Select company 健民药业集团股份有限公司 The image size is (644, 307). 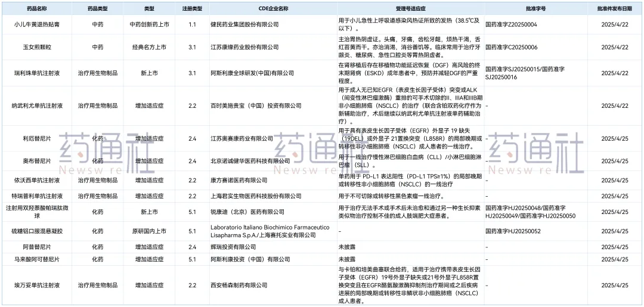coord(244,24)
